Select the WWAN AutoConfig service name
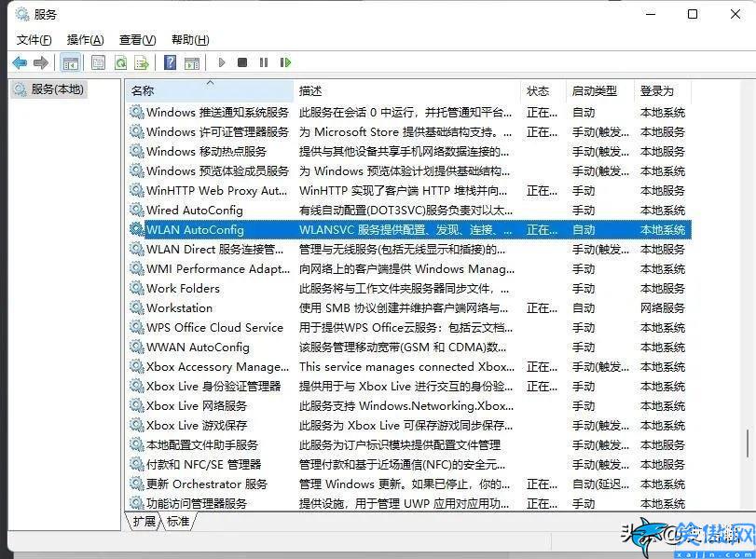The width and height of the screenshot is (756, 559). coord(198,347)
